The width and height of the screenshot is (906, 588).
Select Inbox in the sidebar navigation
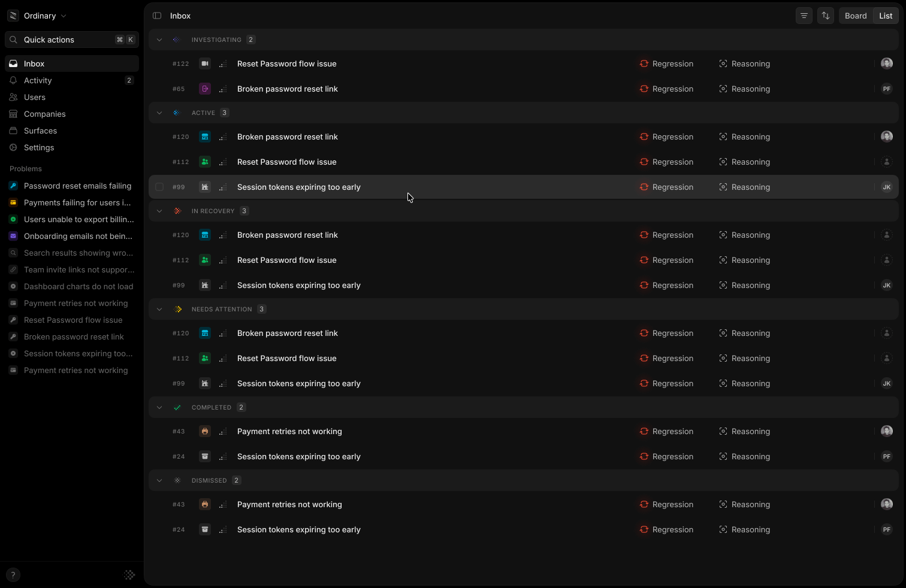coord(72,63)
